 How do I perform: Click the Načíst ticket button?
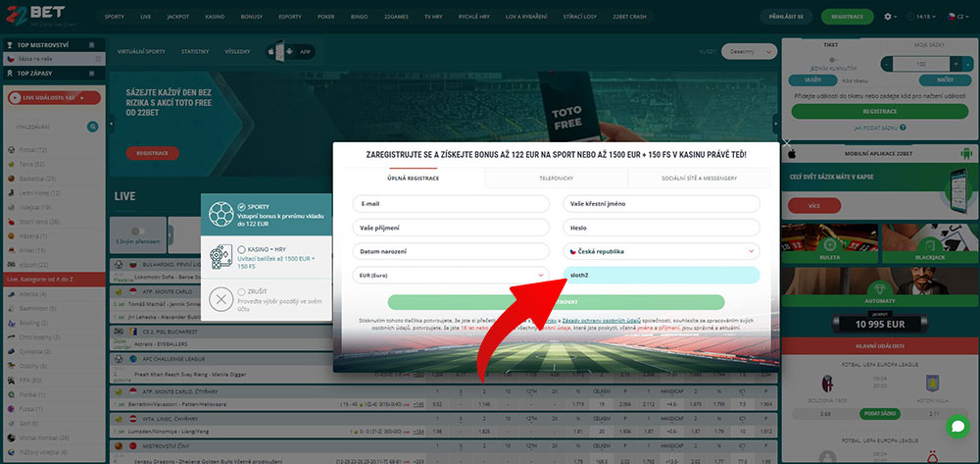pyautogui.click(x=945, y=80)
